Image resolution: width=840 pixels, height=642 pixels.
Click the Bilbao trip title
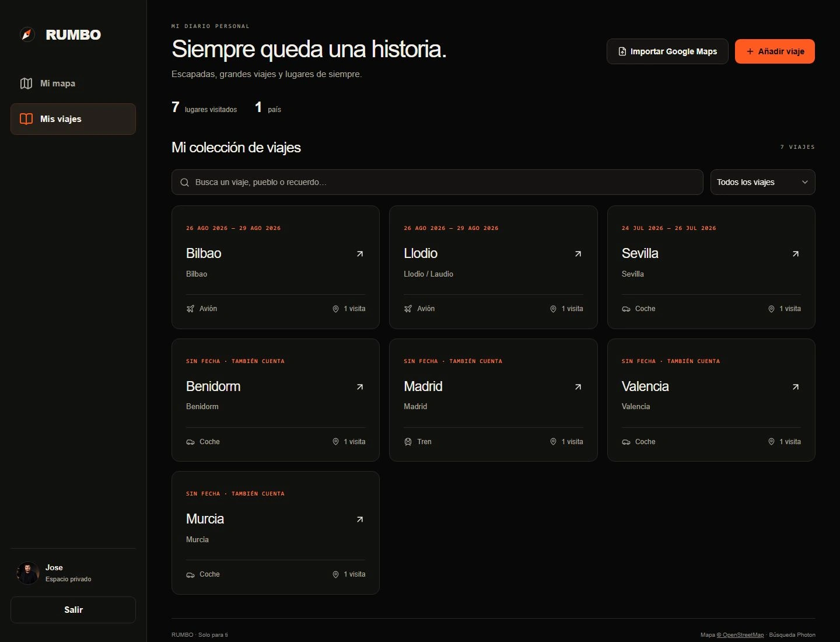point(204,253)
